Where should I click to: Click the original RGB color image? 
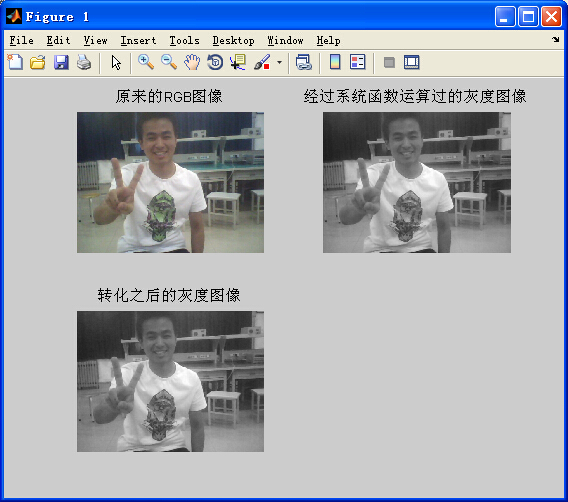point(170,182)
